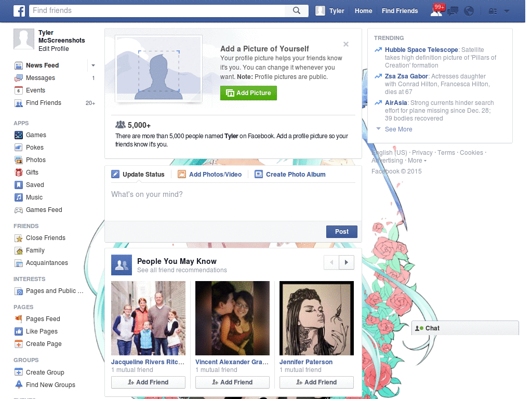Screen dimensions: 532x399
Task: Open the Terms footer link
Action: 446,153
